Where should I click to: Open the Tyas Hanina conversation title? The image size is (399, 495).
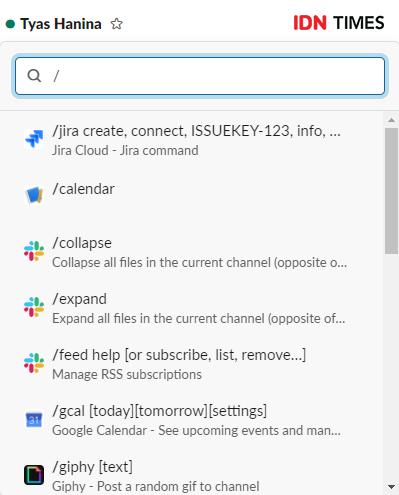[x=61, y=24]
